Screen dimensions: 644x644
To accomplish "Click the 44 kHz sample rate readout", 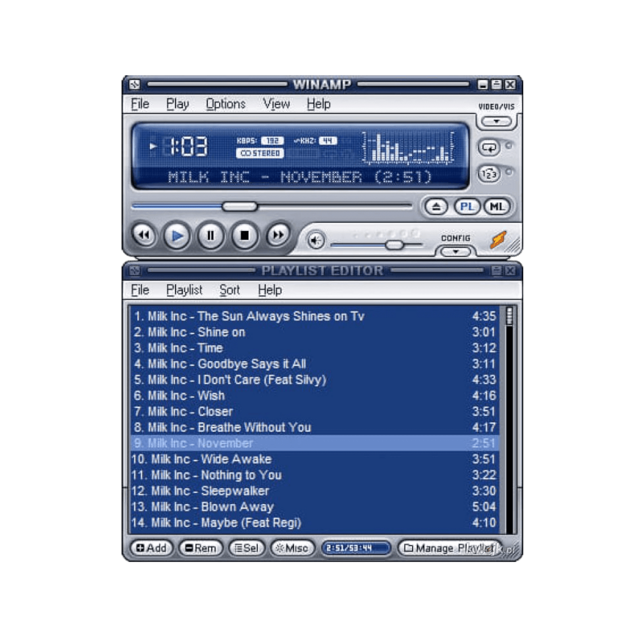I will (328, 141).
